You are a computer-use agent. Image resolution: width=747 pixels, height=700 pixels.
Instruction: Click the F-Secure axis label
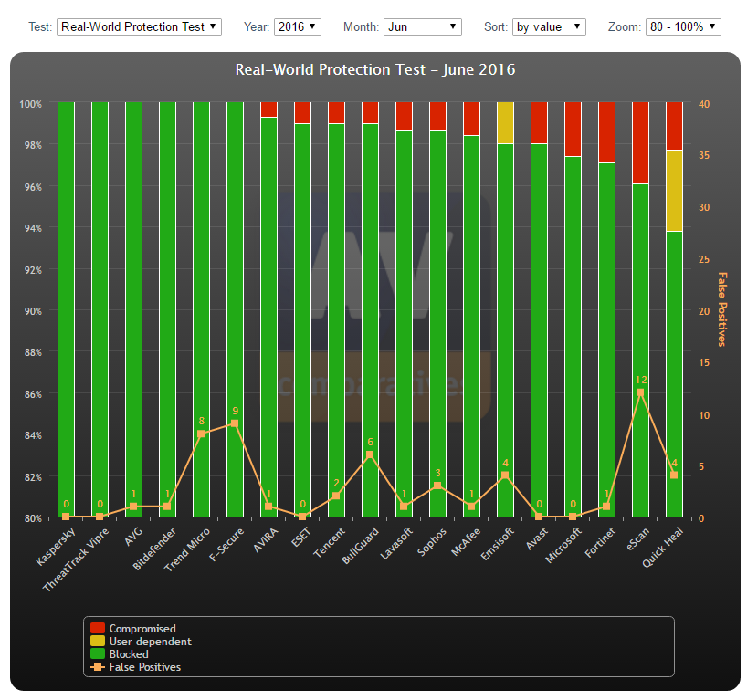(226, 544)
